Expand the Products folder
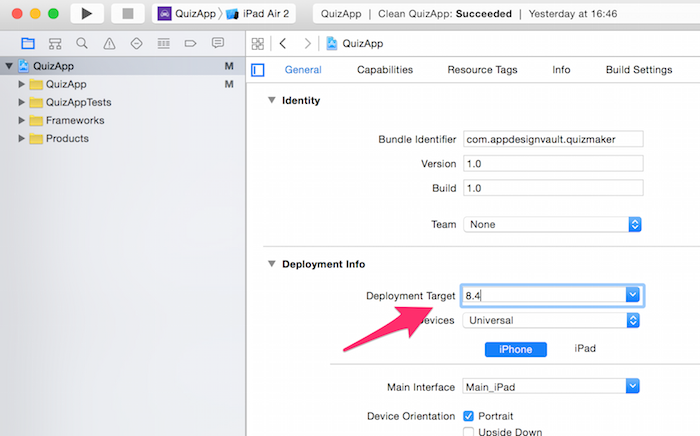The width and height of the screenshot is (700, 436). click(x=21, y=138)
